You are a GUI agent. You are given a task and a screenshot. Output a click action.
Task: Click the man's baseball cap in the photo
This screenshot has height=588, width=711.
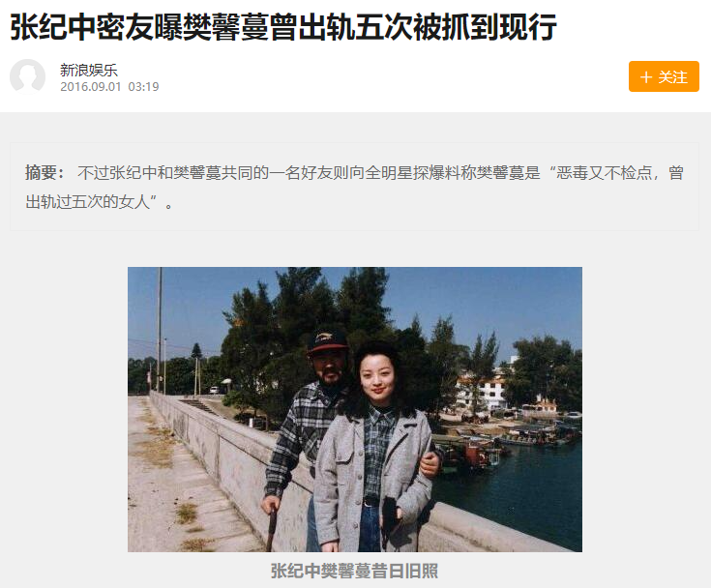pyautogui.click(x=327, y=341)
